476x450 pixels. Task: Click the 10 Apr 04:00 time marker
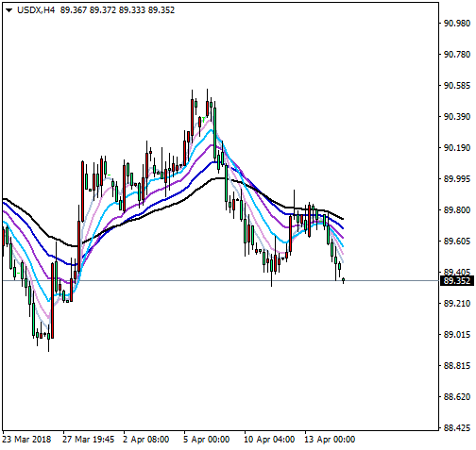(x=269, y=440)
